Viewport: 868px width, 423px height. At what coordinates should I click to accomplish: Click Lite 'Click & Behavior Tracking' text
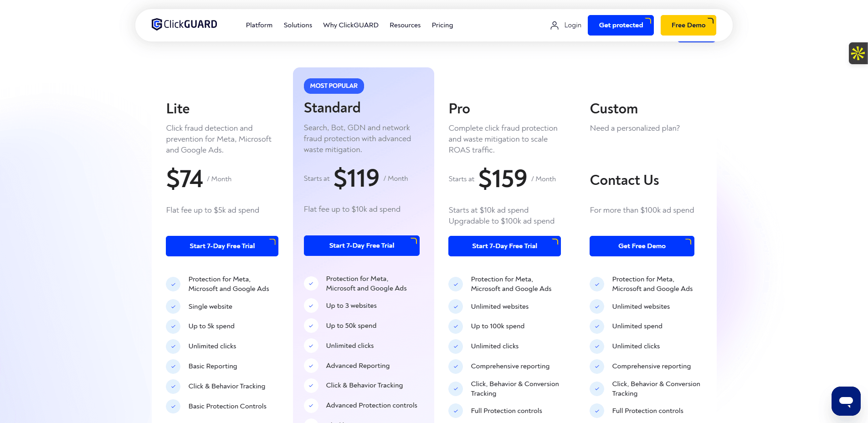pos(227,386)
